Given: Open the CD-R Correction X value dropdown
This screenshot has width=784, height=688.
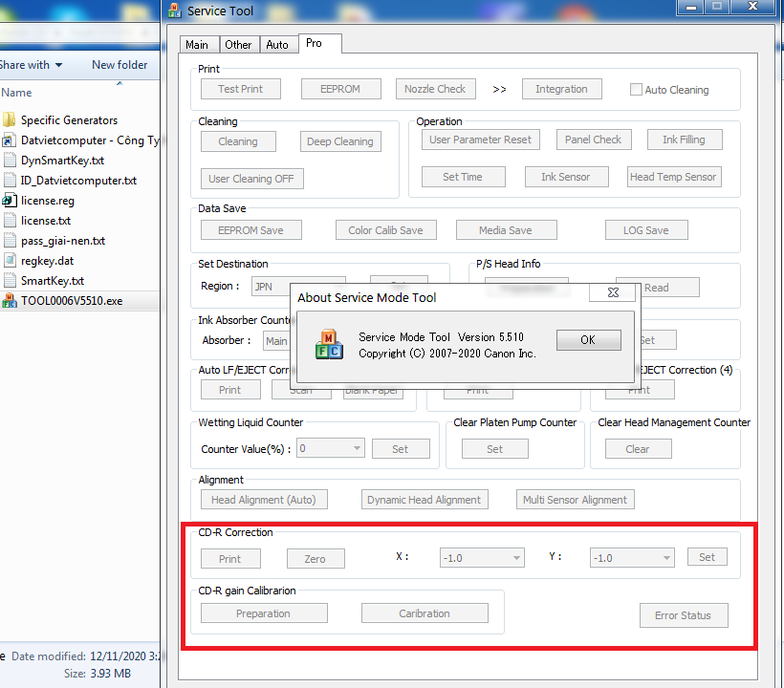Looking at the screenshot, I should point(482,558).
